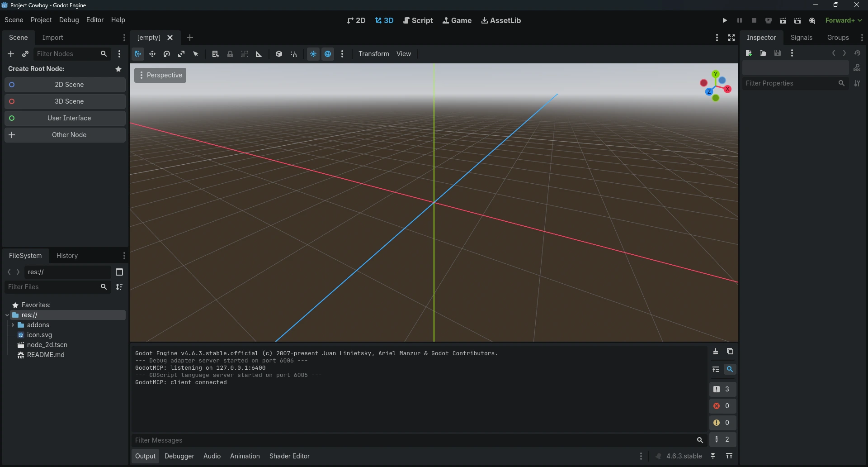
Task: Choose the Select mode arrow tool
Action: pyautogui.click(x=196, y=54)
